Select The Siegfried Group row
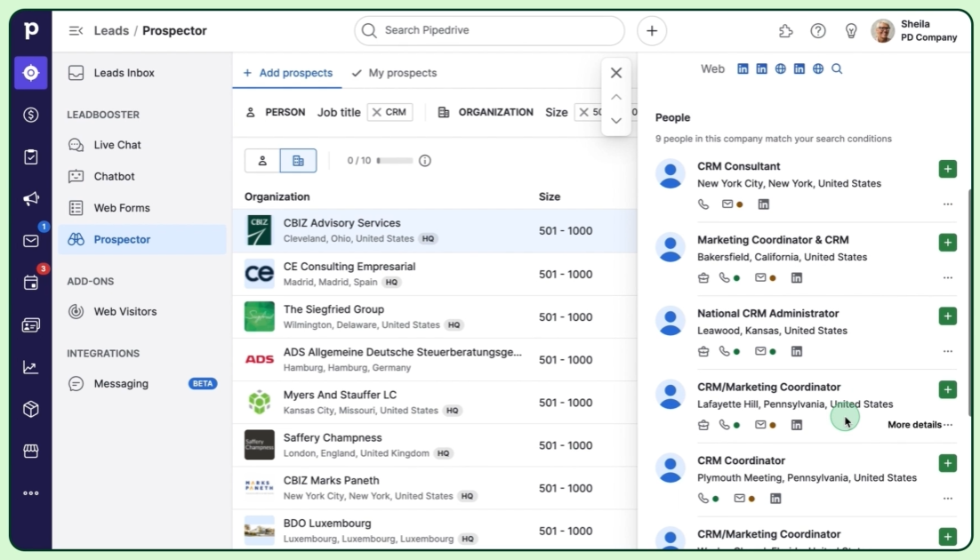 pyautogui.click(x=434, y=316)
